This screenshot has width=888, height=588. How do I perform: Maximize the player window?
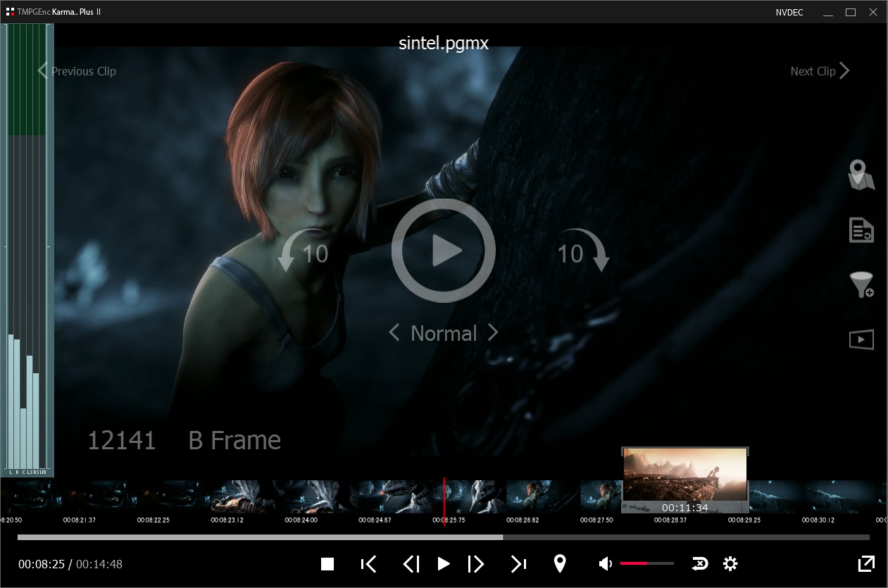[851, 12]
